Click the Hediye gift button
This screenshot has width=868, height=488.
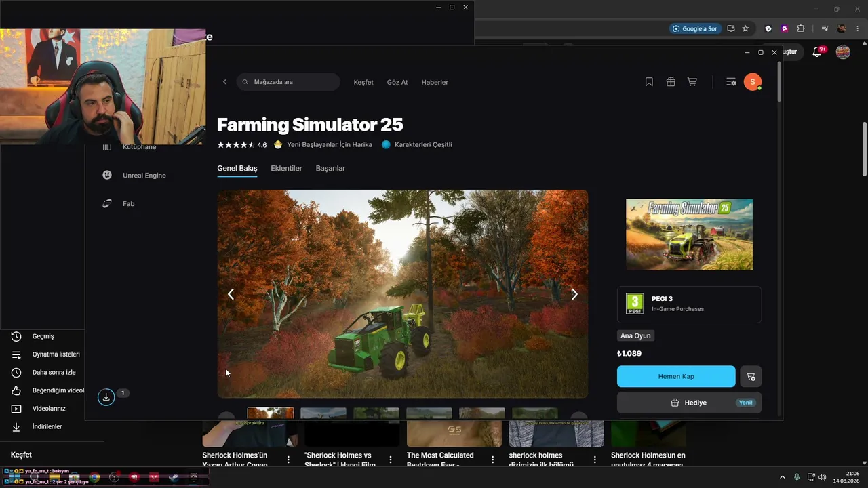click(689, 403)
